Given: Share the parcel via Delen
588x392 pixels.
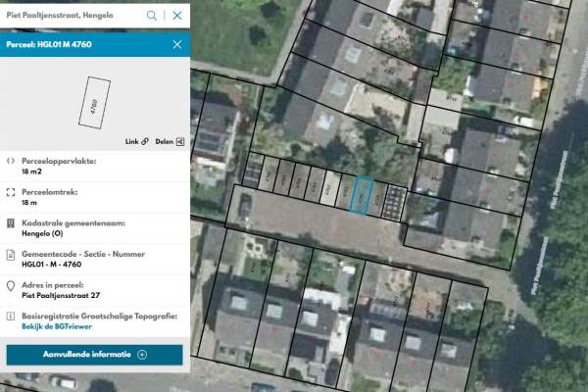Looking at the screenshot, I should (163, 142).
